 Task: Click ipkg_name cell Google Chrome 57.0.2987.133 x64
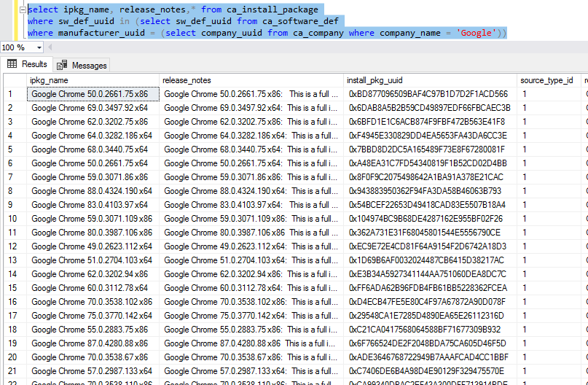pos(93,371)
